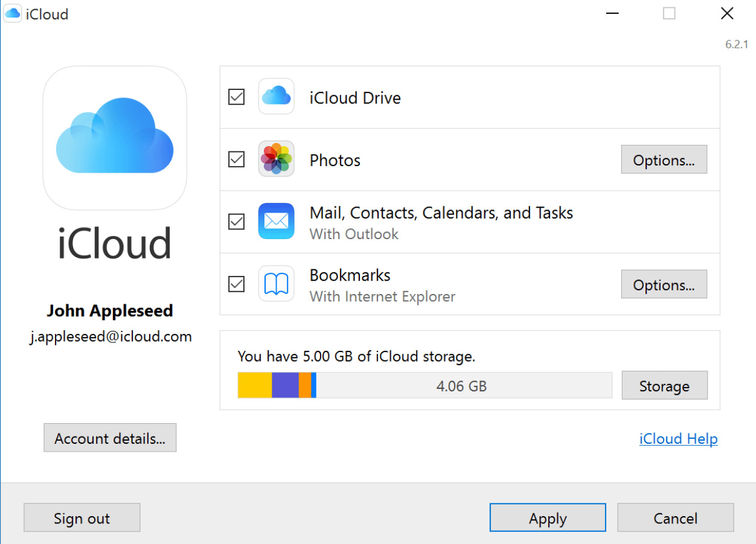Open Photos Options dialog
756x544 pixels.
tap(664, 159)
